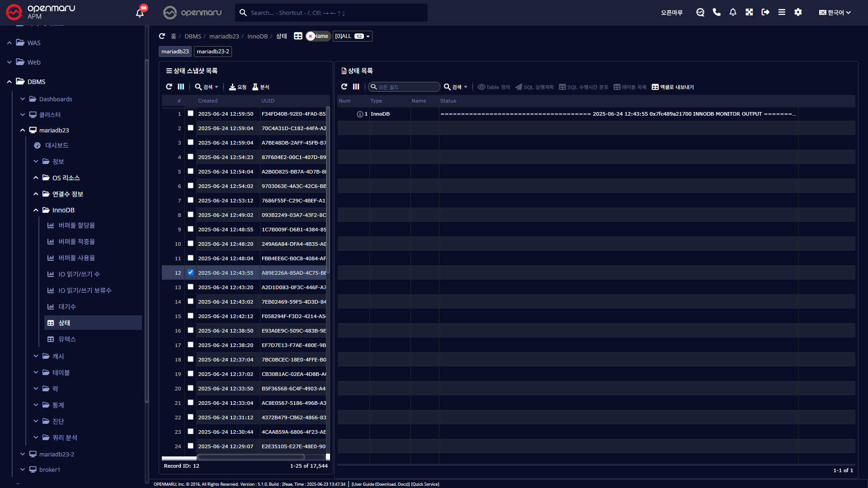Open the User Guide footer link
868x488 pixels.
click(x=381, y=484)
